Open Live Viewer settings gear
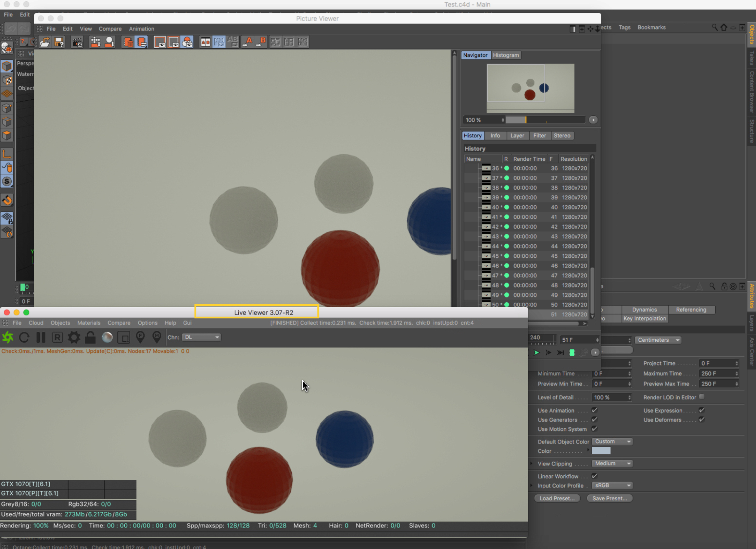The image size is (756, 549). 74,338
